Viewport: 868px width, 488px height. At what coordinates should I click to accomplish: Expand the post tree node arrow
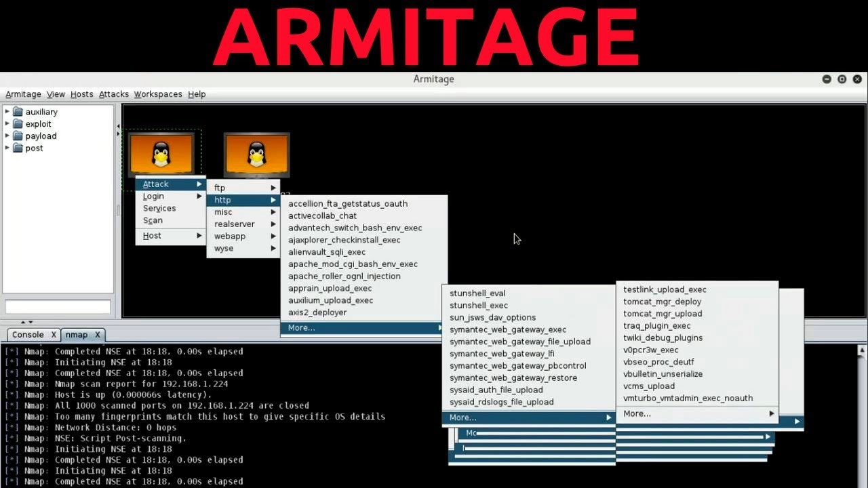tap(7, 148)
